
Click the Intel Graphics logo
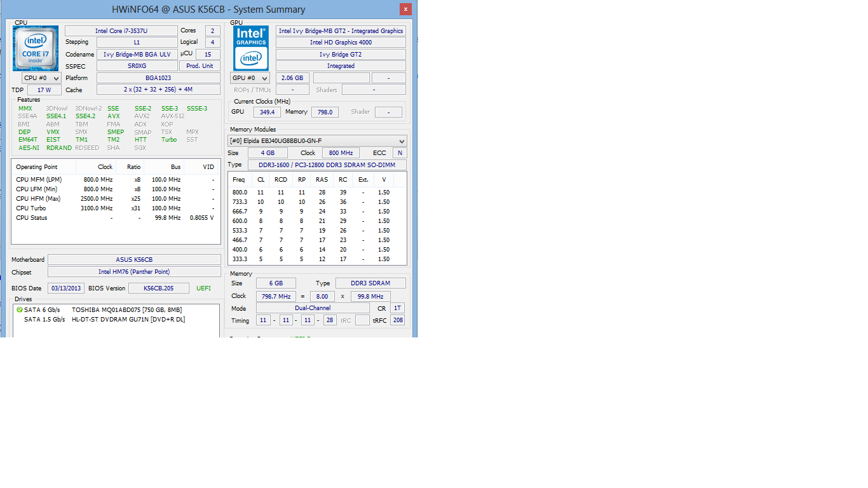coord(251,48)
